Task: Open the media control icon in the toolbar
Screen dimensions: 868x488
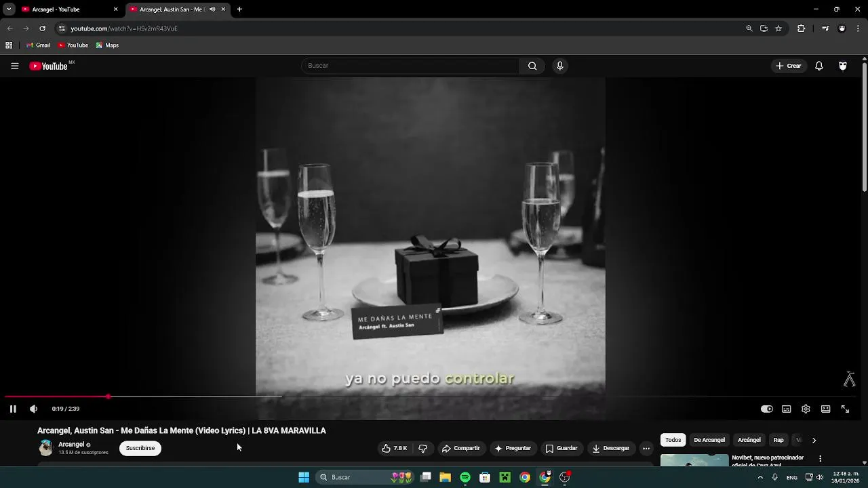Action: pyautogui.click(x=825, y=28)
